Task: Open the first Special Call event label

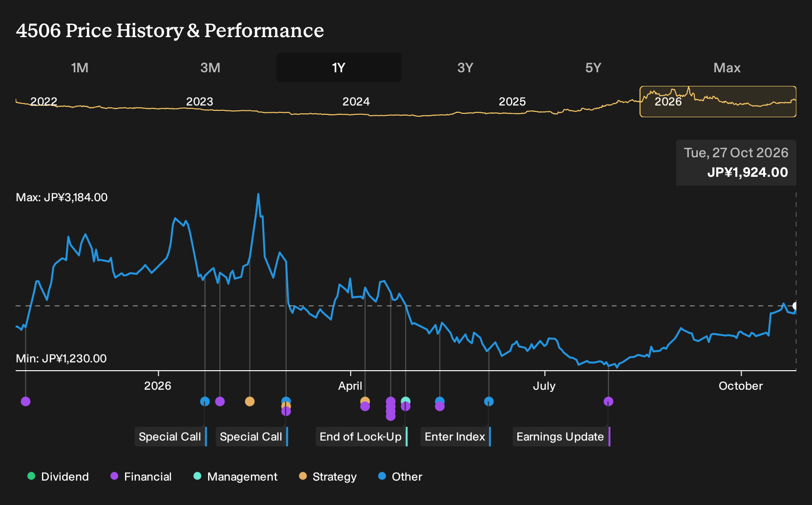Action: [171, 437]
